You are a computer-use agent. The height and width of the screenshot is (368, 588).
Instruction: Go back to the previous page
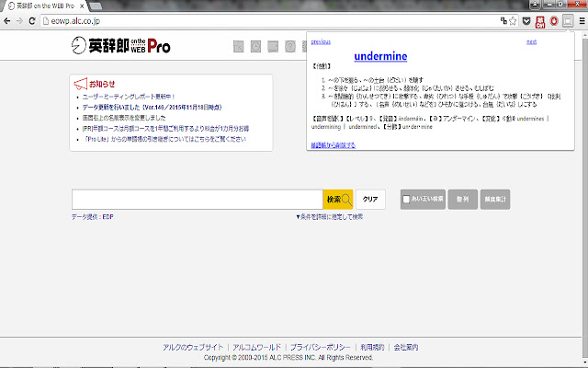click(6, 21)
